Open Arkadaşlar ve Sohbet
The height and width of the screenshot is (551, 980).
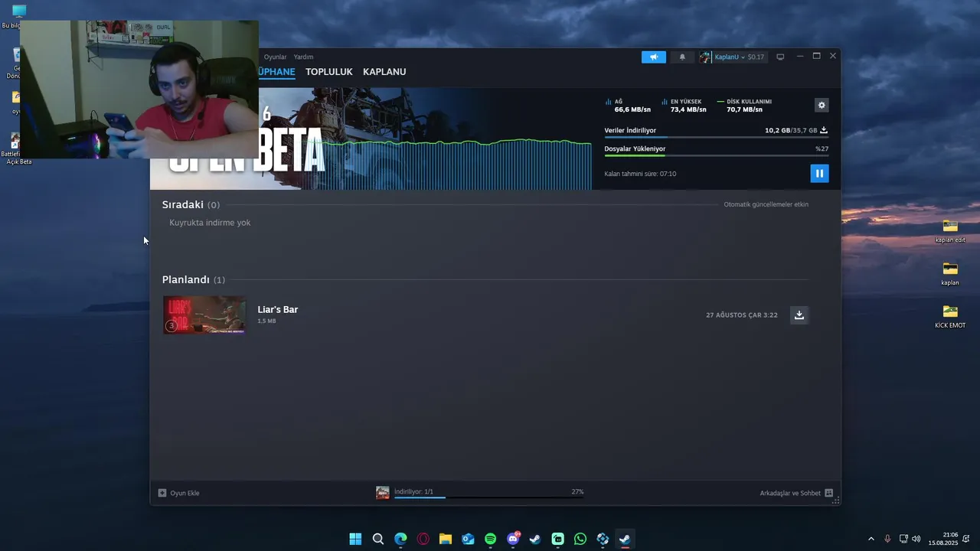[790, 494]
